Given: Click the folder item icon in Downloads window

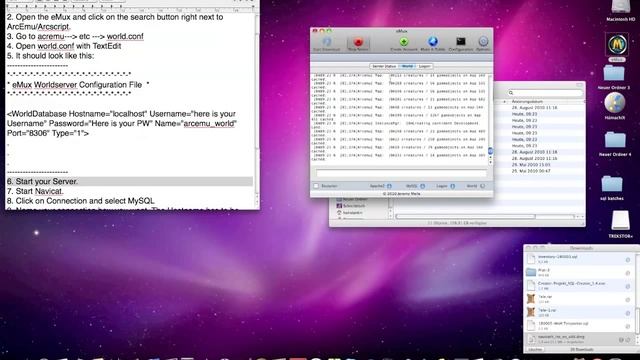Looking at the screenshot, I should click(x=531, y=272).
